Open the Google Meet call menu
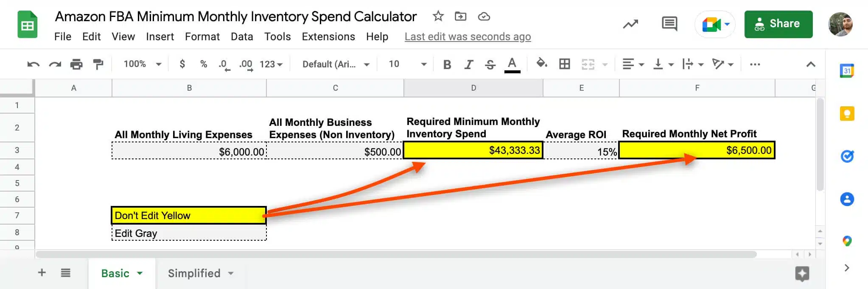The width and height of the screenshot is (868, 289). (715, 24)
